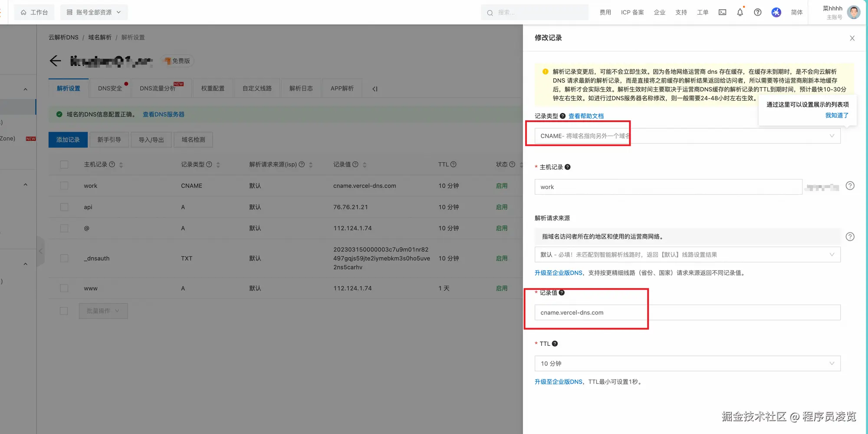
Task: Open the APP解析 tab
Action: coord(342,89)
